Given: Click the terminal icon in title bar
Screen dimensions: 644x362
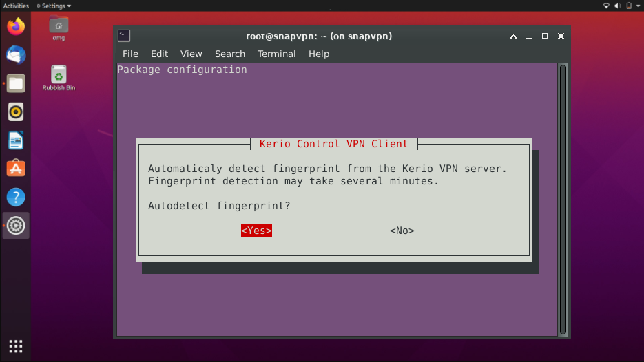Looking at the screenshot, I should [124, 36].
